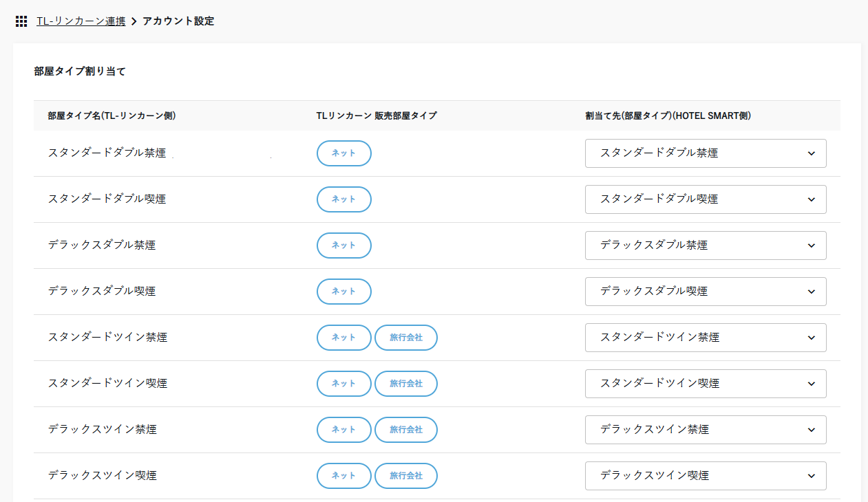Click the TL-リンカーン連携 breadcrumb link
This screenshot has height=502, width=868.
[x=81, y=21]
